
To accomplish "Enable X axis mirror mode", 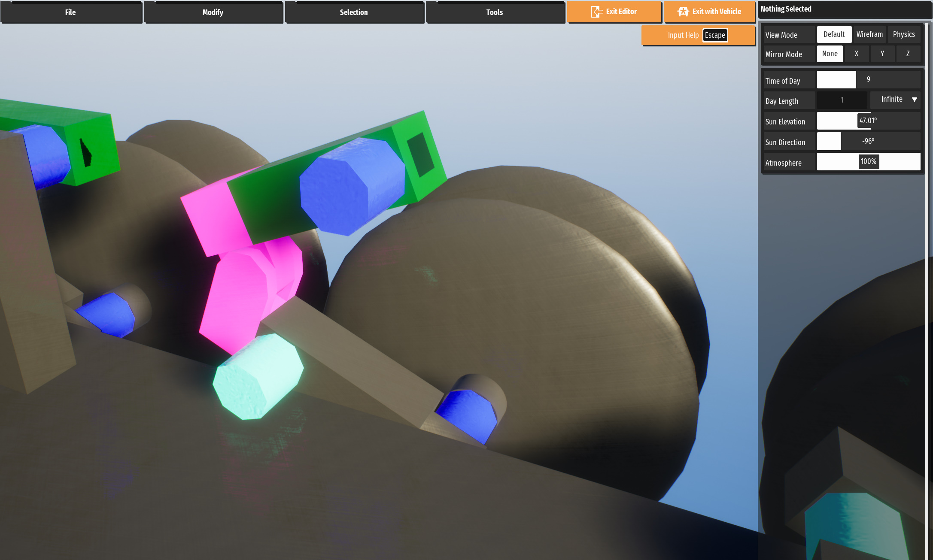I will tap(856, 54).
